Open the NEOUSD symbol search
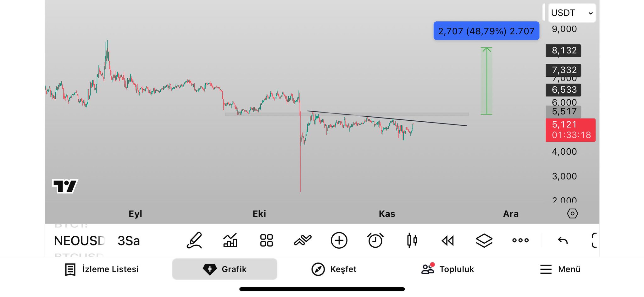Viewport: 644px width, 297px height. coord(79,241)
